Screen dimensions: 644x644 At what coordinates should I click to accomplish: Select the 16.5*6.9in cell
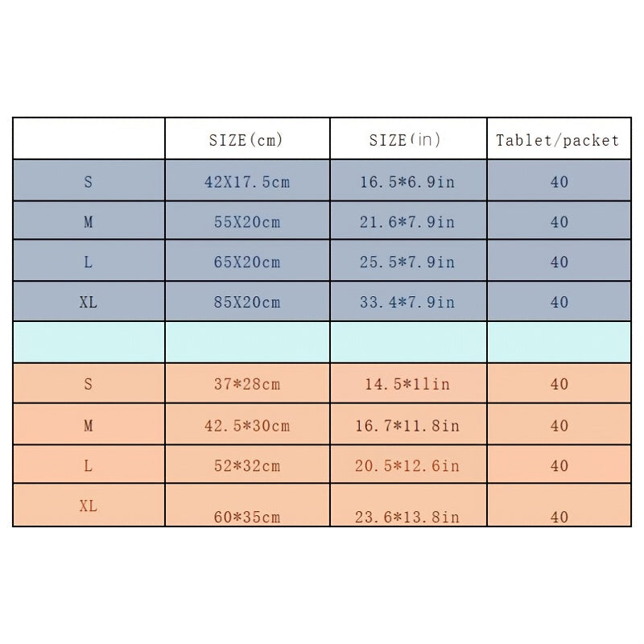tap(407, 182)
